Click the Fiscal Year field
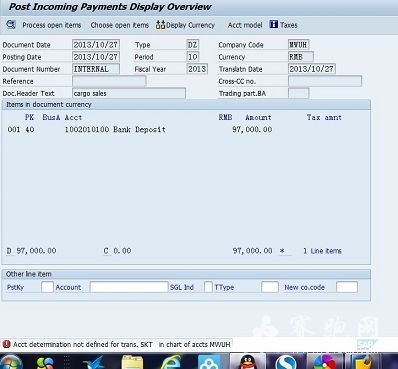The height and width of the screenshot is (369, 398). (x=197, y=69)
